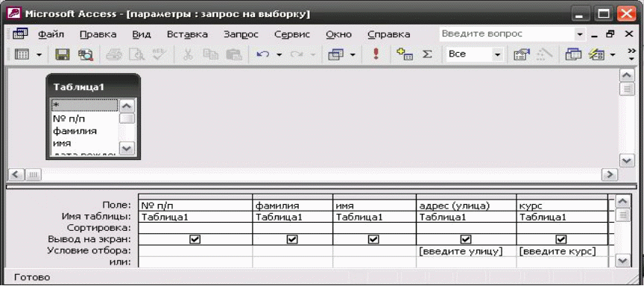Toggle the Totals sigma icon
Screen dimensions: 644x286
[427, 54]
